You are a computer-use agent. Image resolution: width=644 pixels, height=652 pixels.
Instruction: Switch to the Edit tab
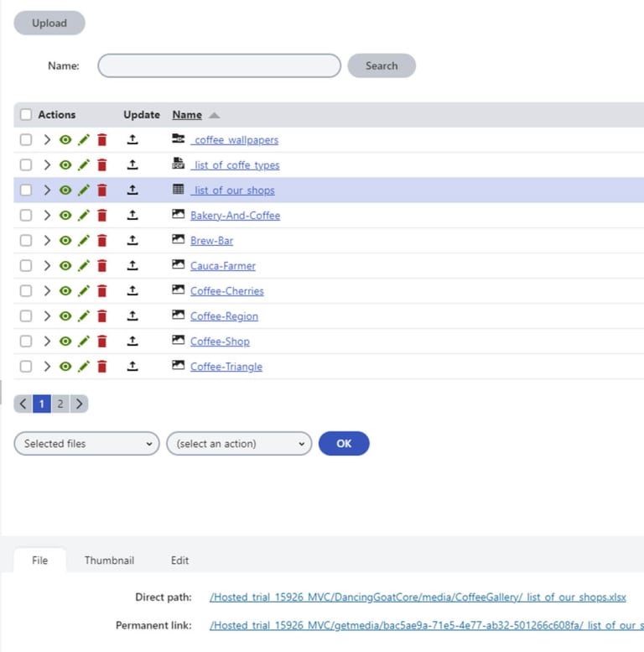(180, 561)
